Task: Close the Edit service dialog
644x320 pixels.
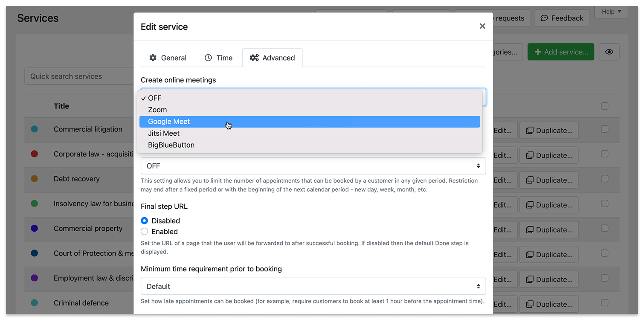Action: (x=482, y=26)
